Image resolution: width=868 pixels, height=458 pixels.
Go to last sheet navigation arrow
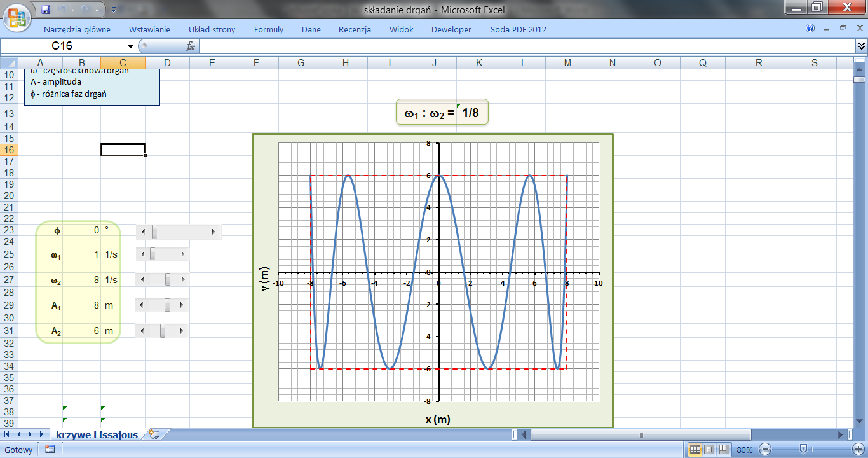click(42, 434)
